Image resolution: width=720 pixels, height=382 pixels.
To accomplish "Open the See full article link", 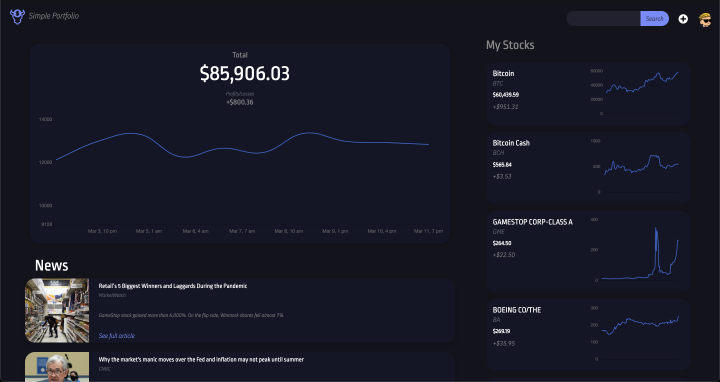I will (117, 336).
